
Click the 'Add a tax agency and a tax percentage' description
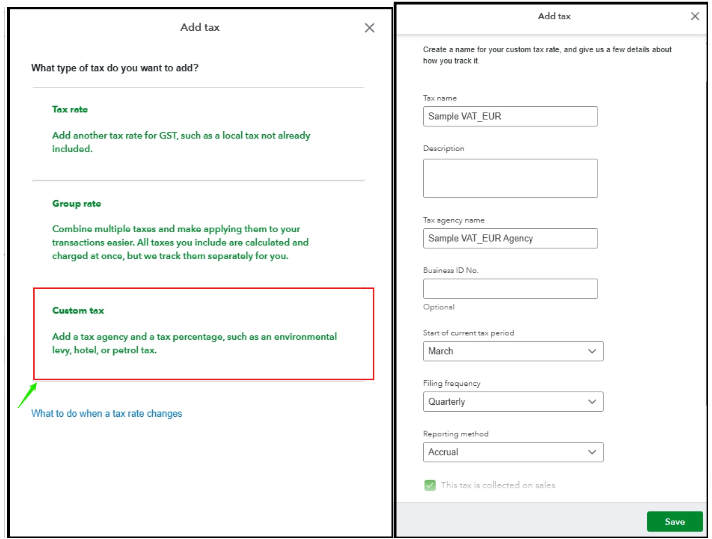pos(194,343)
